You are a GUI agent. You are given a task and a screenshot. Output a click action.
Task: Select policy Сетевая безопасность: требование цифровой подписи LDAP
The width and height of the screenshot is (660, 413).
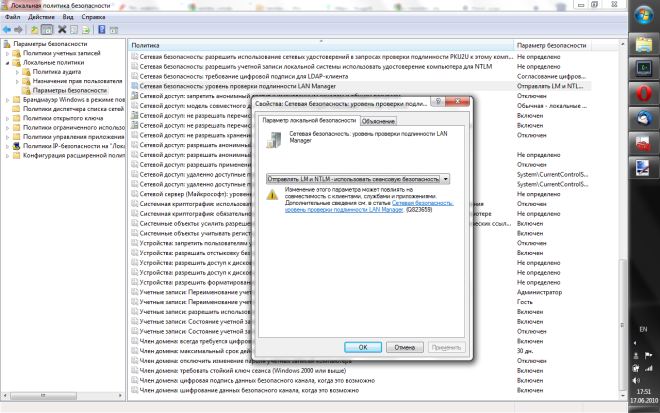tap(244, 76)
